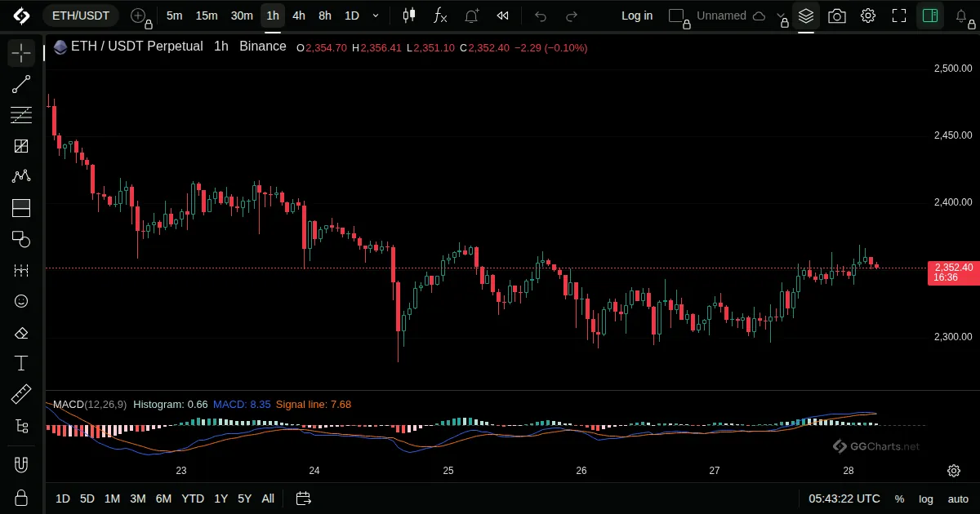Toggle the right sidebar panel
Viewport: 980px width, 514px height.
point(929,16)
